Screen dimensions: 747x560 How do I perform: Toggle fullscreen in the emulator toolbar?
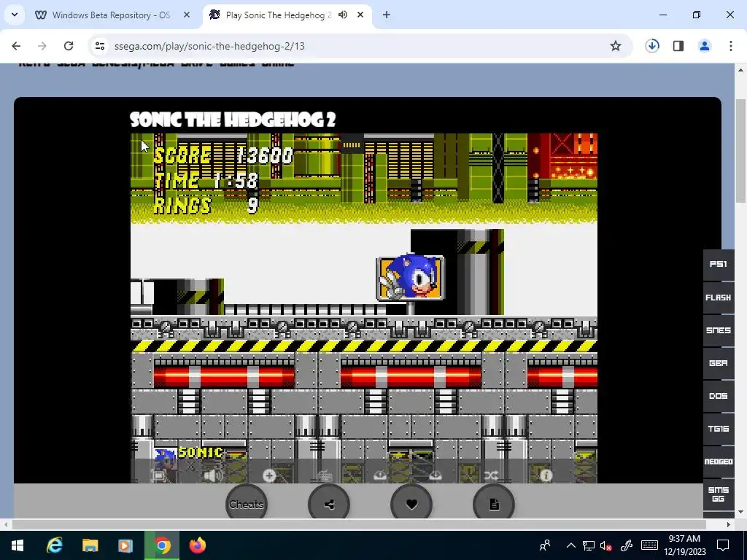pyautogui.click(x=158, y=475)
